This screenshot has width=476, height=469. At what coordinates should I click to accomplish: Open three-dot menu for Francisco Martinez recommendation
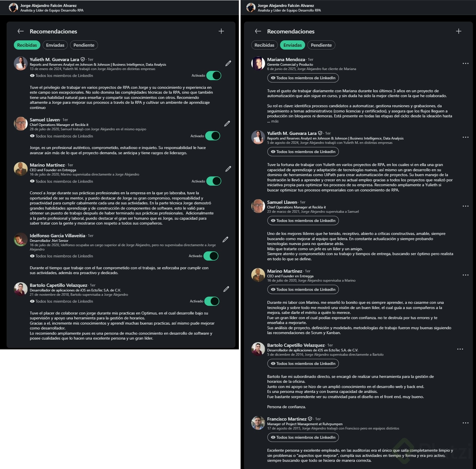[x=466, y=423]
